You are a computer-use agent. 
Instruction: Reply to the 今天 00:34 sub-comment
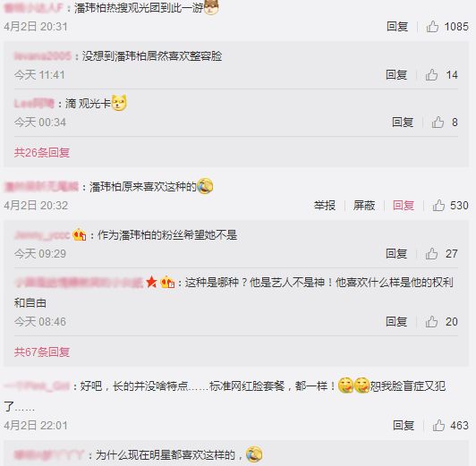click(403, 122)
